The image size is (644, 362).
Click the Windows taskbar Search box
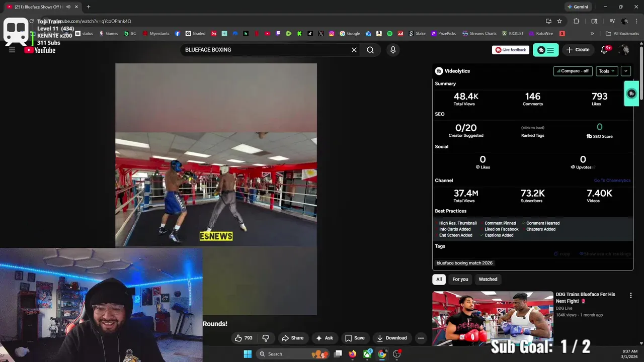coord(293,354)
